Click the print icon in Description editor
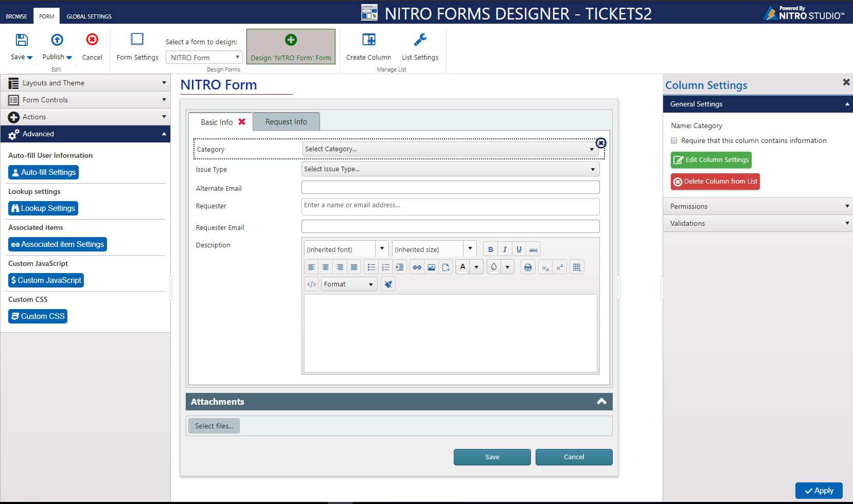The image size is (853, 504). 528,267
